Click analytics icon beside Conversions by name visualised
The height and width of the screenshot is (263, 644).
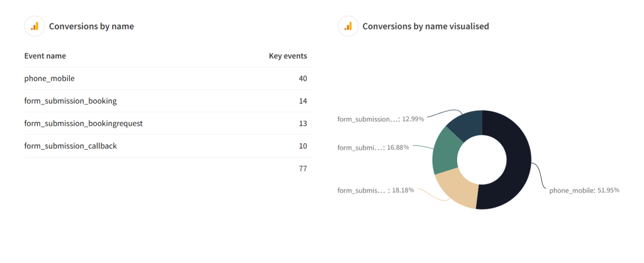(348, 26)
